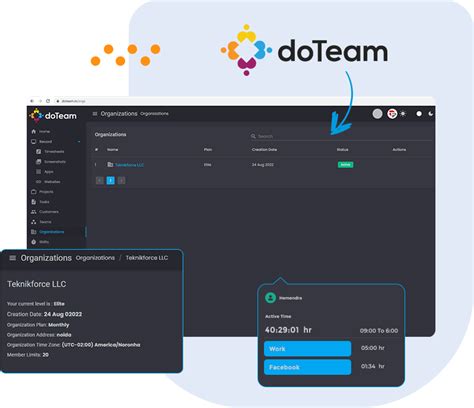Click the hamburger menu icon beside Organizations title
This screenshot has width=474, height=408.
pyautogui.click(x=95, y=114)
